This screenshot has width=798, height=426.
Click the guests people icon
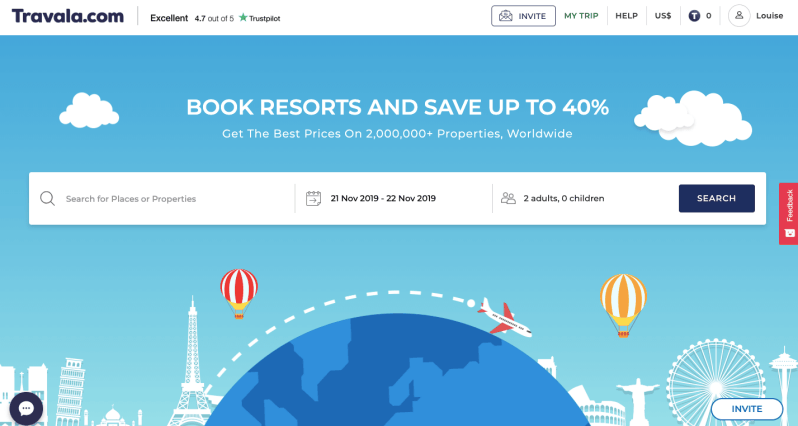508,198
